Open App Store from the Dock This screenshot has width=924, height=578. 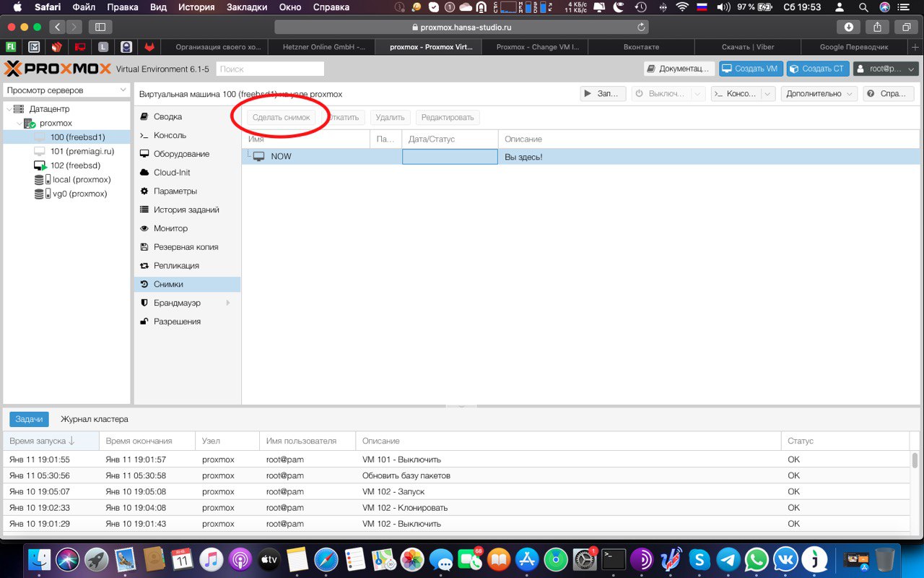[528, 559]
